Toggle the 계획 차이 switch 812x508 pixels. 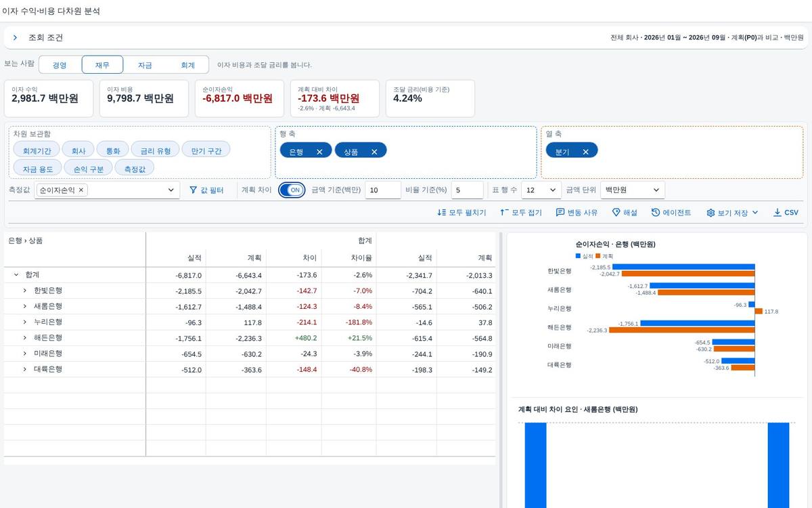click(292, 190)
